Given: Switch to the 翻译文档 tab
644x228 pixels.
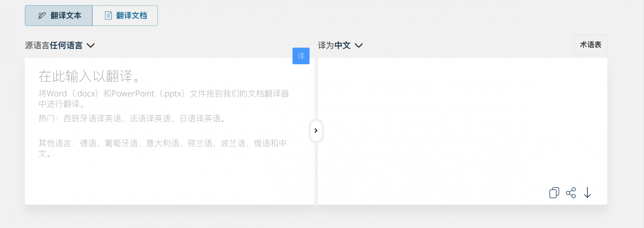Looking at the screenshot, I should (125, 16).
